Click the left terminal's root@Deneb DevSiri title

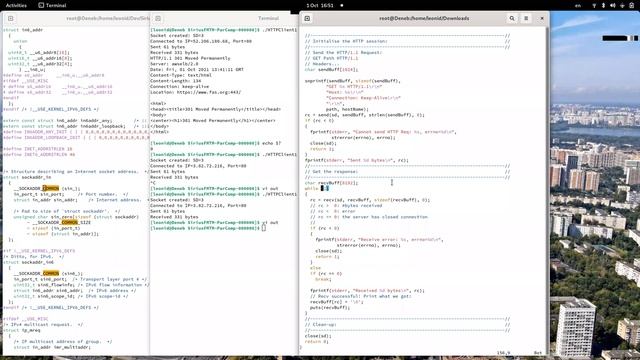(108, 18)
